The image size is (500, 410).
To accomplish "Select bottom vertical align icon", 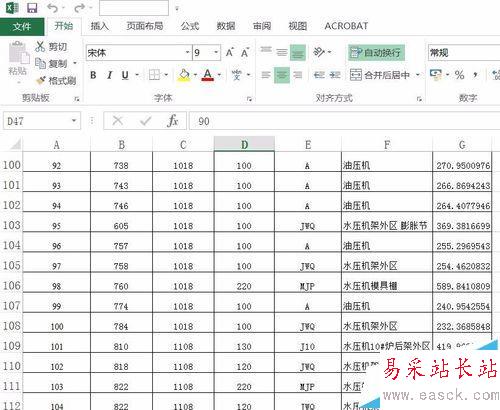I will [x=298, y=53].
